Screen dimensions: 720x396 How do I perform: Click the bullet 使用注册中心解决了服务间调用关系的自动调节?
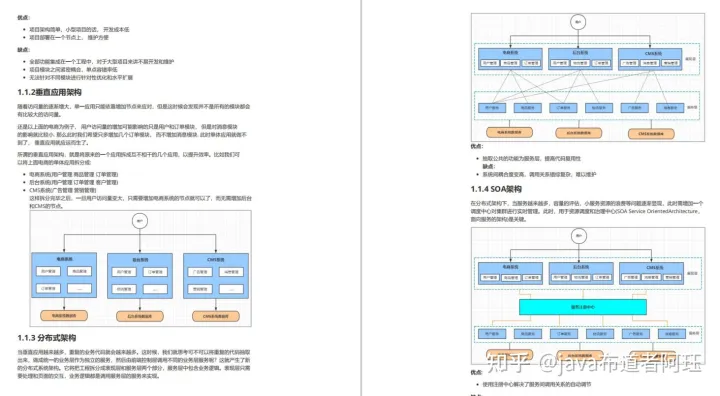point(537,384)
